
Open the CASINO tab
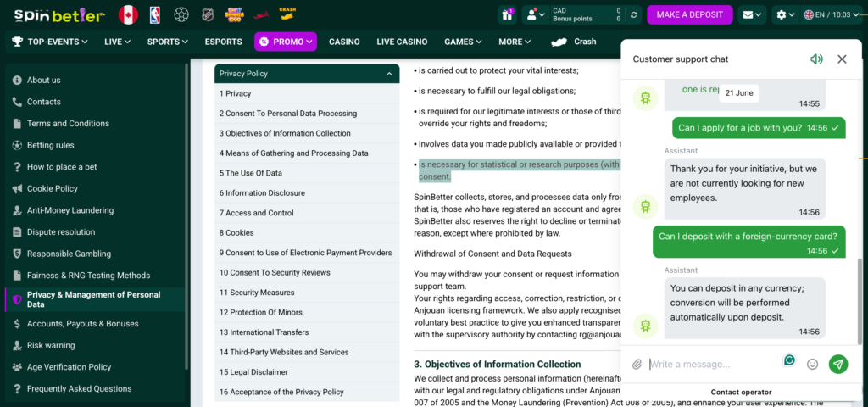pos(344,42)
